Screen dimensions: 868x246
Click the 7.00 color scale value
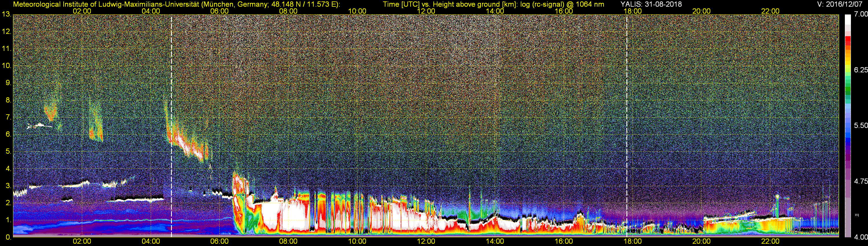pyautogui.click(x=860, y=14)
